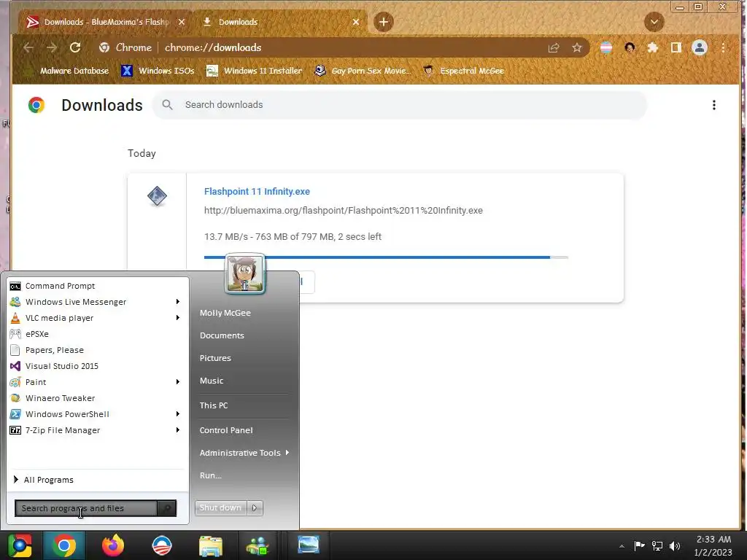Expand Administrative Tools submenu

pos(244,453)
